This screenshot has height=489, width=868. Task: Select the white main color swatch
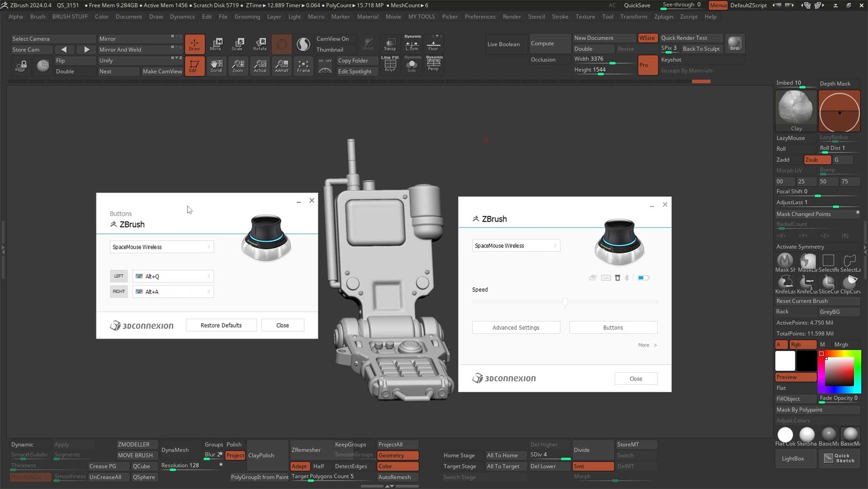pos(785,361)
